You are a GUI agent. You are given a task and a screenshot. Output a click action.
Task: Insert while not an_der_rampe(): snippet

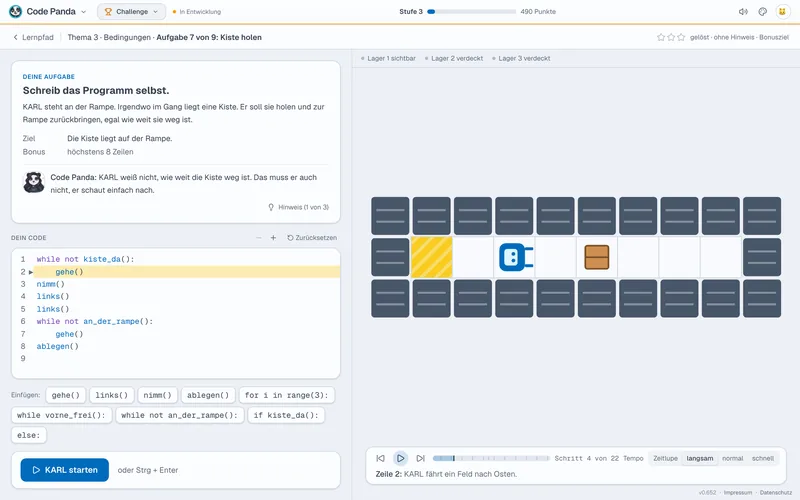pyautogui.click(x=180, y=415)
